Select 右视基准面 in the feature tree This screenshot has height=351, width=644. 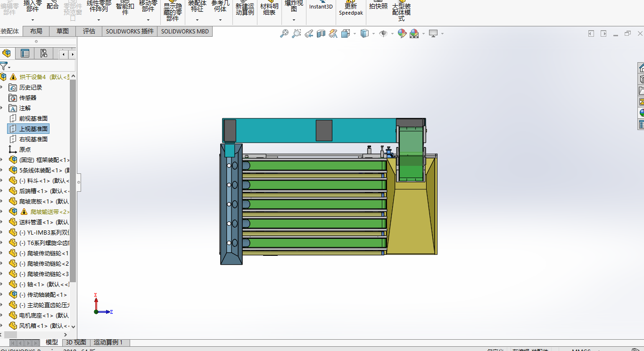[33, 139]
